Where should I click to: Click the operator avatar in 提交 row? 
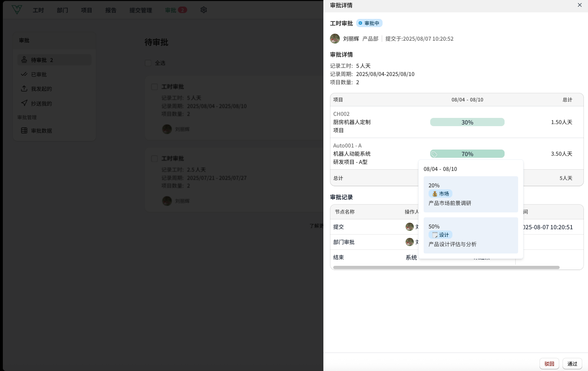pyautogui.click(x=409, y=227)
